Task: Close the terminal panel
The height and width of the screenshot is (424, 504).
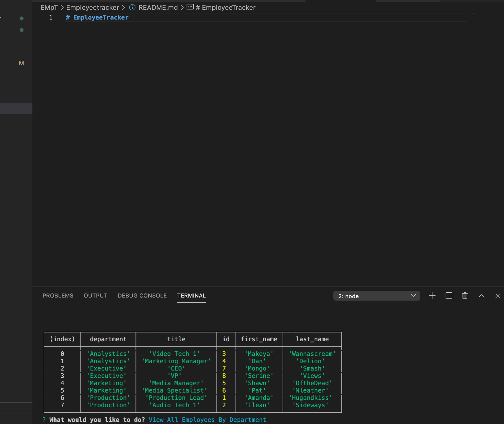Action: (498, 296)
